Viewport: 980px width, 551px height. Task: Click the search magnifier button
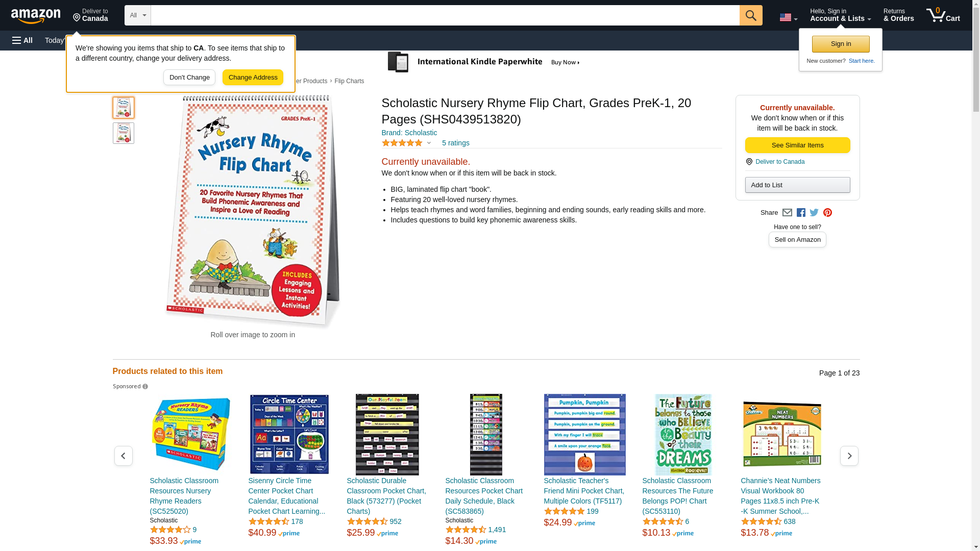751,15
